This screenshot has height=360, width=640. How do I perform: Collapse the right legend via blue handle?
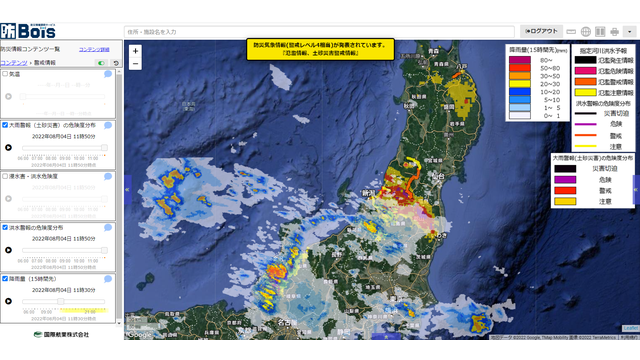[x=636, y=189]
